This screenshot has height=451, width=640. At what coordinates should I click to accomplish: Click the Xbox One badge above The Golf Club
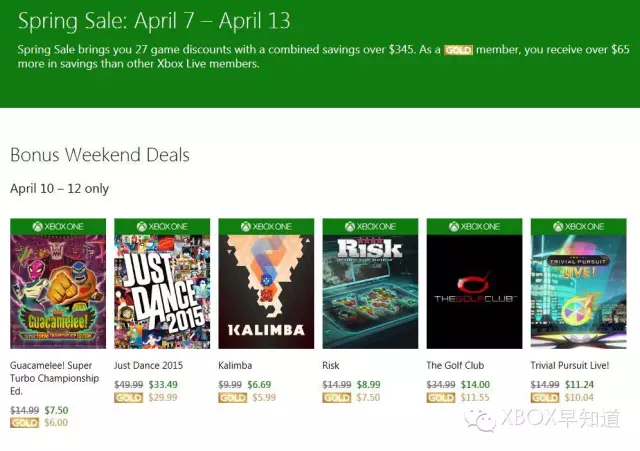(x=474, y=227)
